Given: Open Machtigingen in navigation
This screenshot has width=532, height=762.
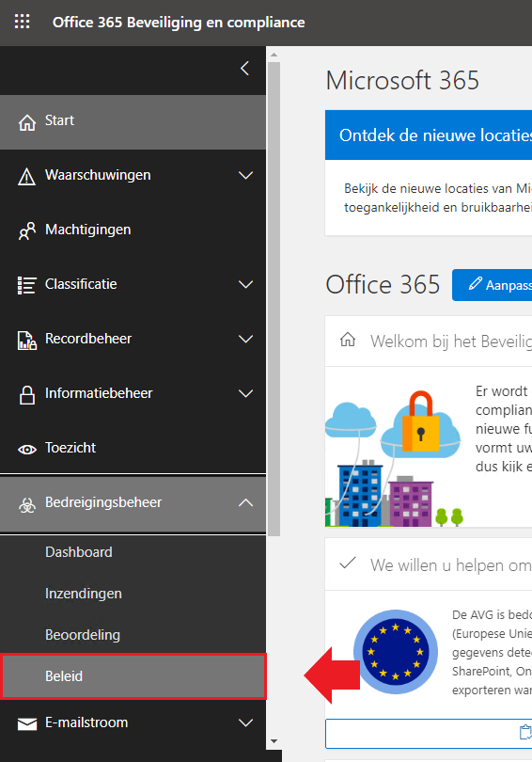Looking at the screenshot, I should (133, 230).
